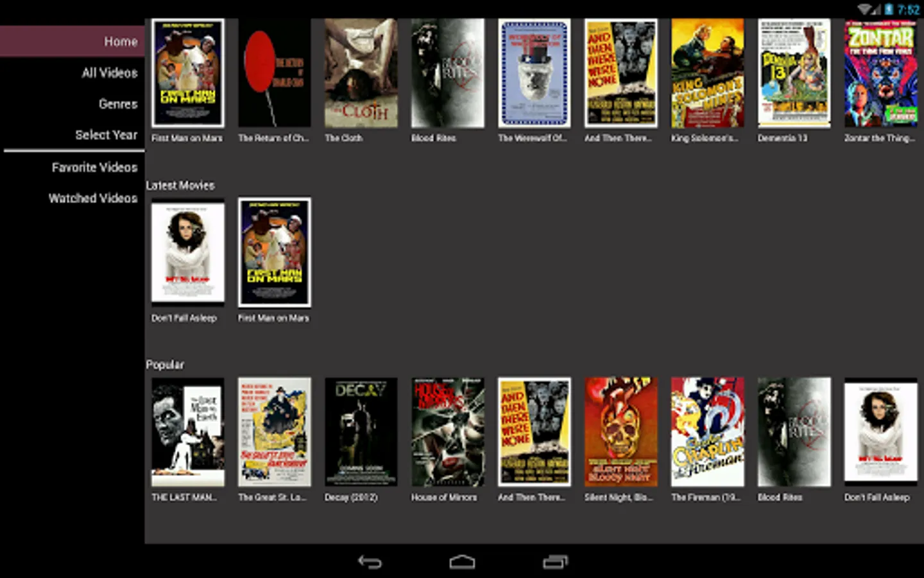
Task: Tap the Wi-Fi status icon
Action: [x=864, y=9]
